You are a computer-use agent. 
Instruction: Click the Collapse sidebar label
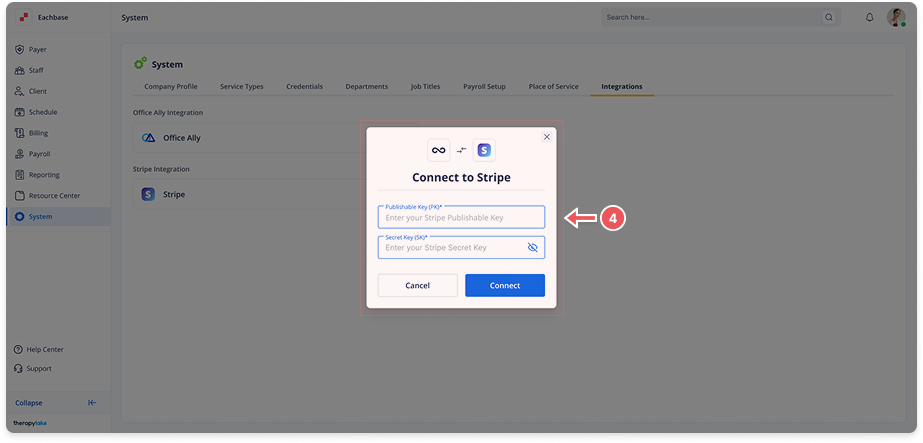[x=29, y=403]
